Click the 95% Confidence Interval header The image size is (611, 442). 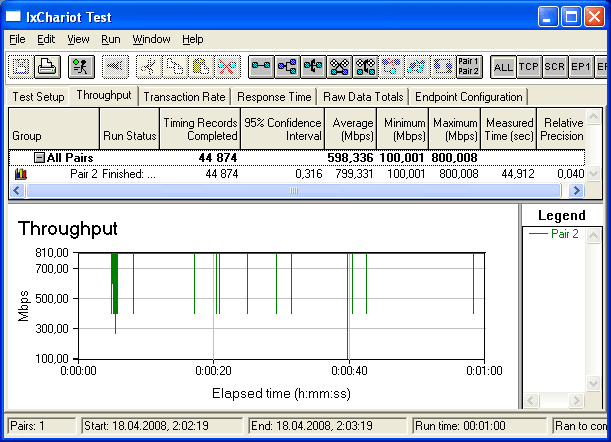[283, 129]
